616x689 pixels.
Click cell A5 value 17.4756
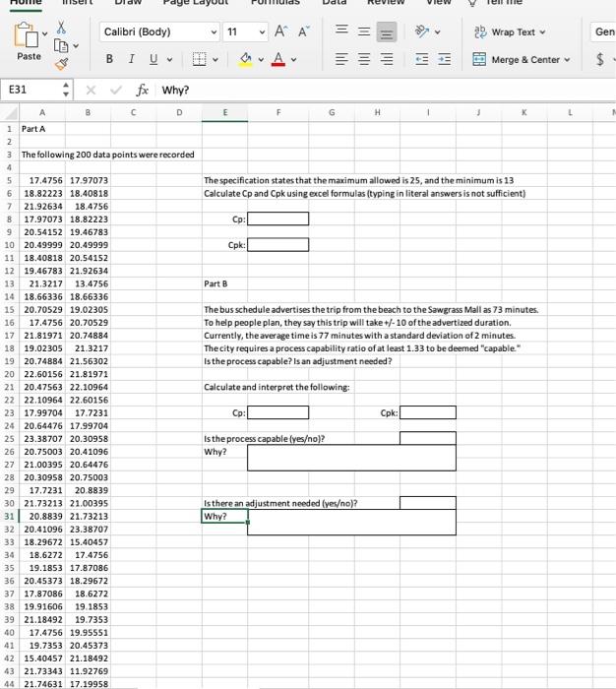pos(42,180)
